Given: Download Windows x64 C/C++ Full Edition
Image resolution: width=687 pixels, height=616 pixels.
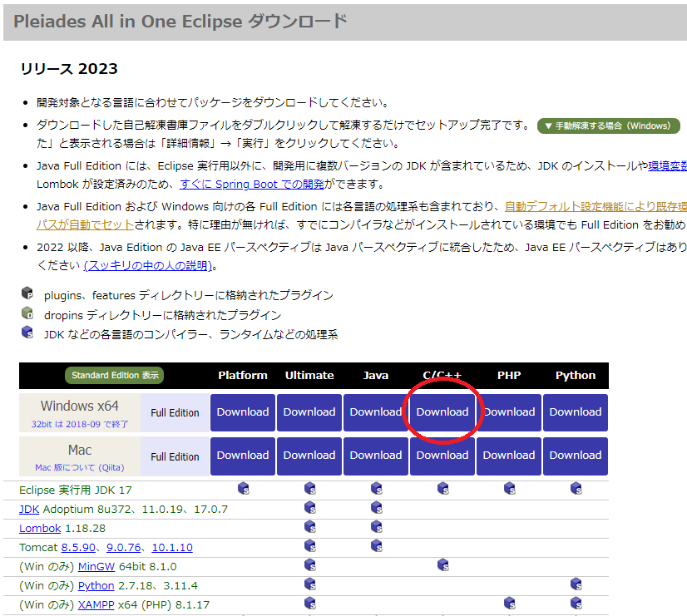Looking at the screenshot, I should tap(442, 412).
